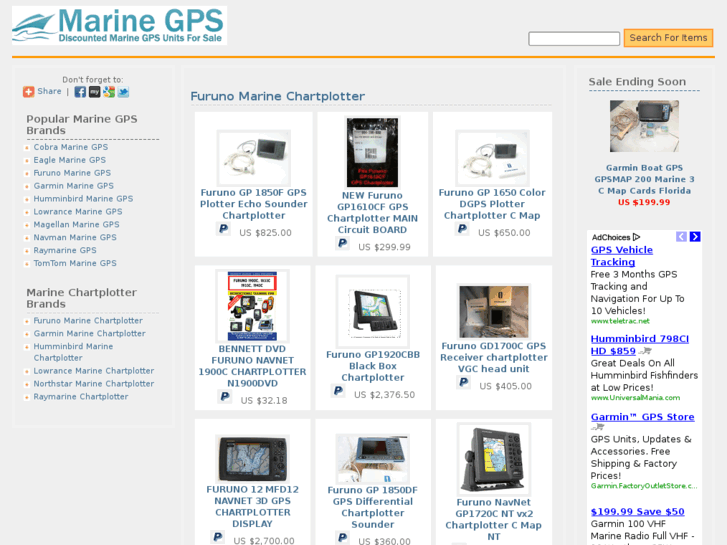Viewport: 727px width, 545px height.
Task: Open Northstar Marine Chartplotter link
Action: 94,384
